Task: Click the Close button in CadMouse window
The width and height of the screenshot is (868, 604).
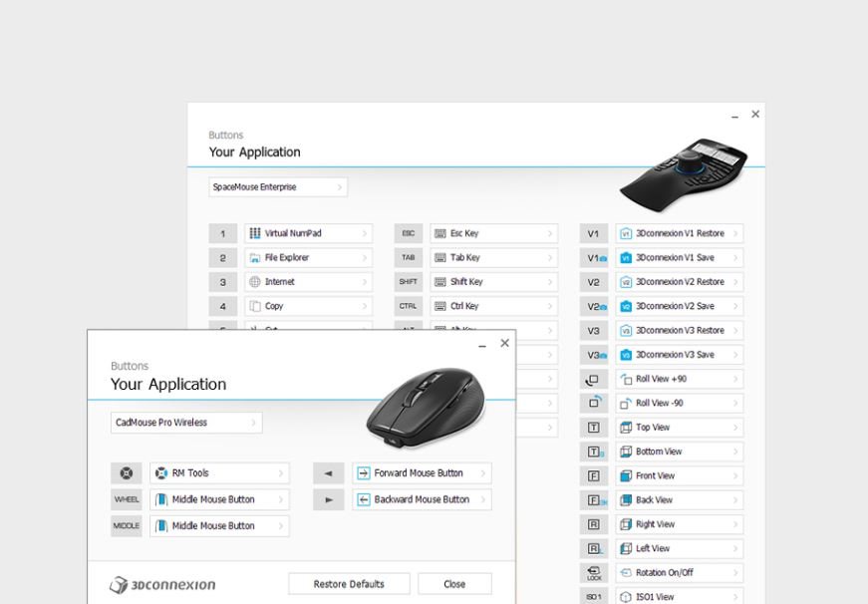Action: (x=454, y=584)
